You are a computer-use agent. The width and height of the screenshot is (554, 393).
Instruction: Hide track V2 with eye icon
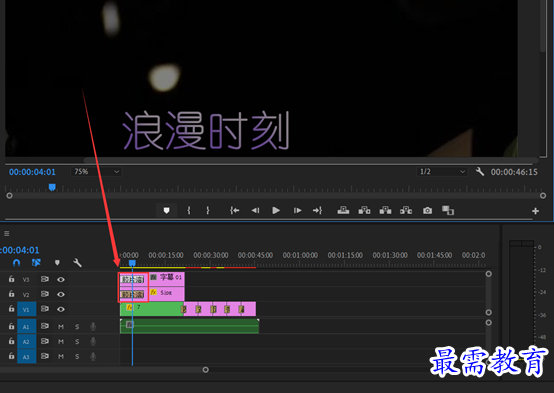click(61, 294)
